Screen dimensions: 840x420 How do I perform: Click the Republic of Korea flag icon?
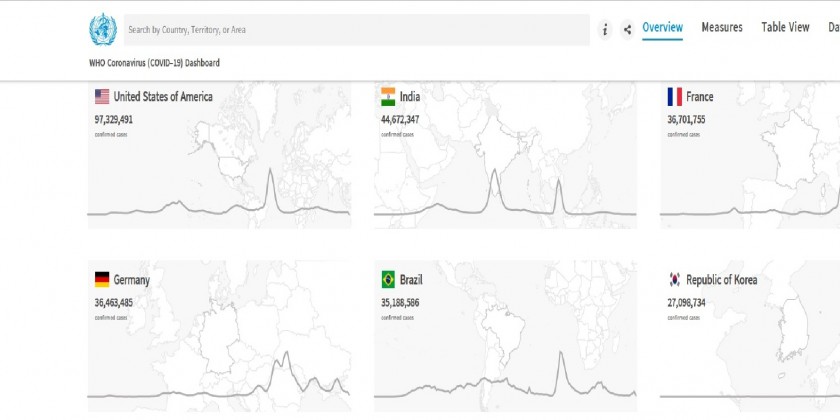674,280
